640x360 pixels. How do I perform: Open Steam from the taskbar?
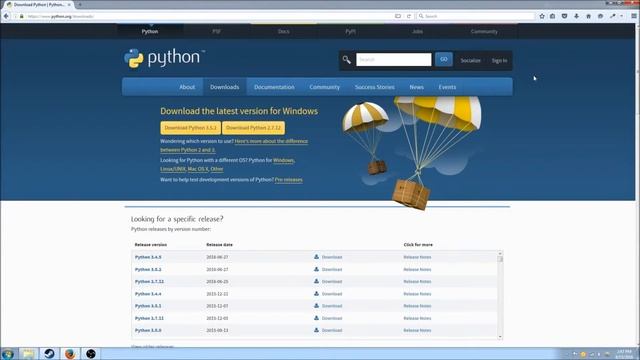pyautogui.click(x=49, y=354)
